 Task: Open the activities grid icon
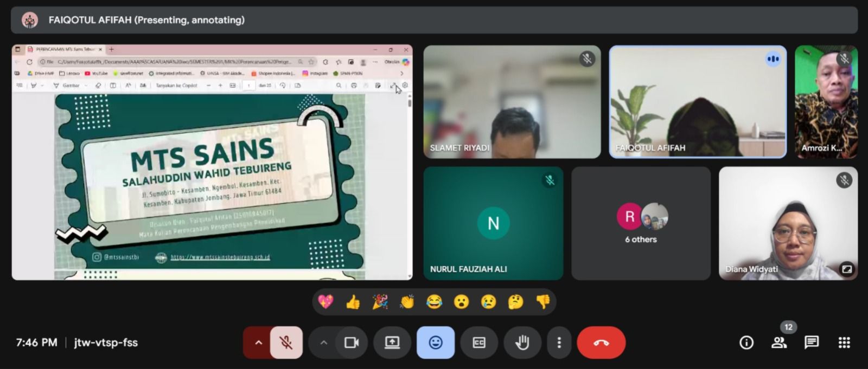pos(844,342)
